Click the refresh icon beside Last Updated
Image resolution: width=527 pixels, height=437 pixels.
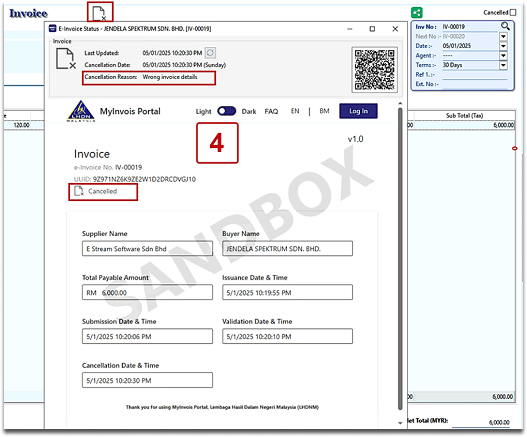tap(210, 53)
